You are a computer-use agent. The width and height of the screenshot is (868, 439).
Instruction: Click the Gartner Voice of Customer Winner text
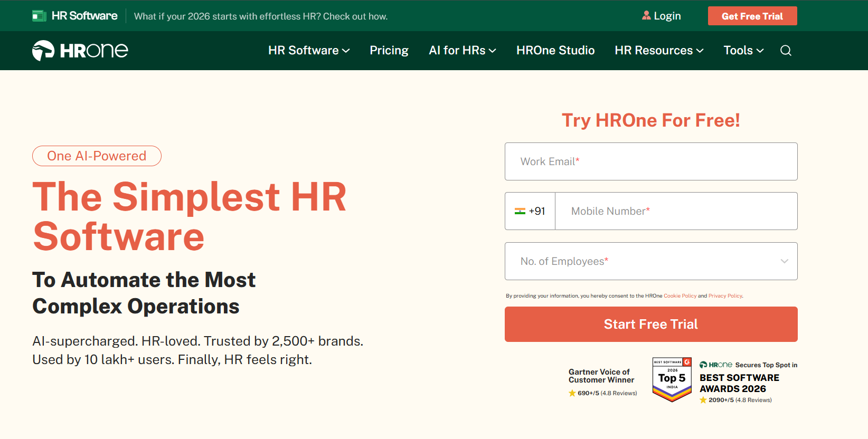point(601,376)
